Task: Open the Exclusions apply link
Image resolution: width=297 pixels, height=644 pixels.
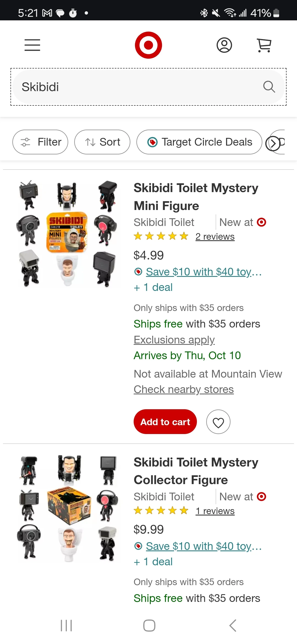Action: (x=174, y=340)
